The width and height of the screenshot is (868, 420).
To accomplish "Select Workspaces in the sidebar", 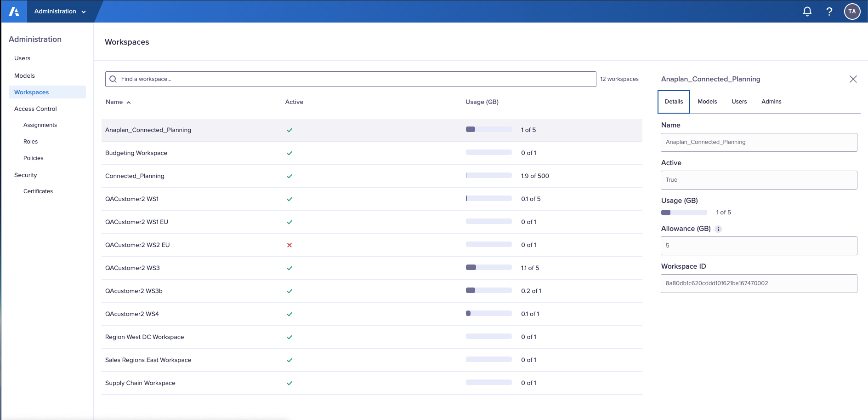I will (x=47, y=92).
